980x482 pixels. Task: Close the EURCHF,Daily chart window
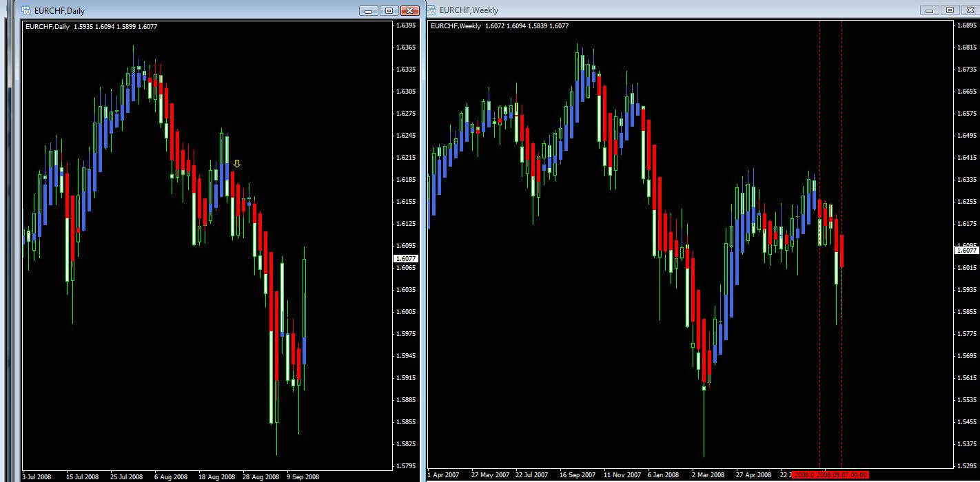pyautogui.click(x=410, y=10)
